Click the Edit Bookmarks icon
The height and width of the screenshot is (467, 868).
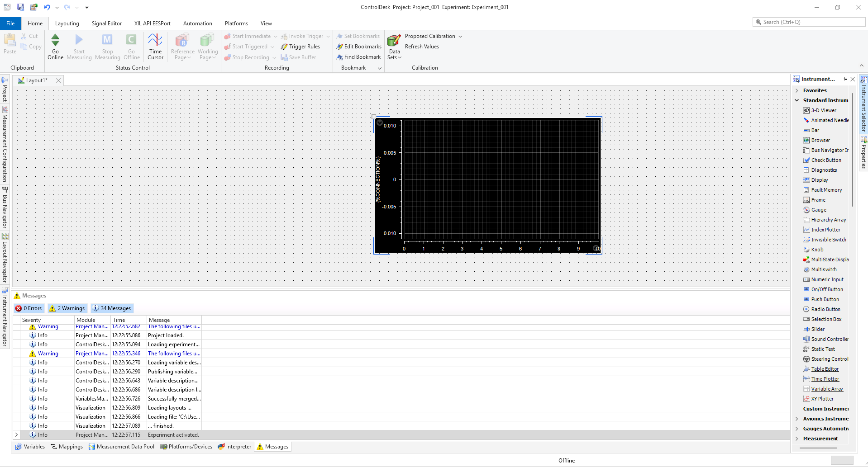[x=339, y=47]
